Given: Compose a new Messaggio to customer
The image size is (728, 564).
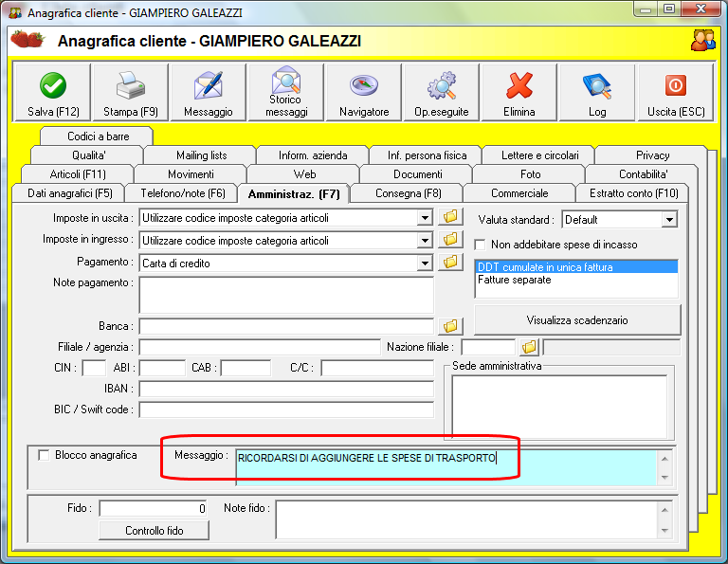Looking at the screenshot, I should coord(208,93).
